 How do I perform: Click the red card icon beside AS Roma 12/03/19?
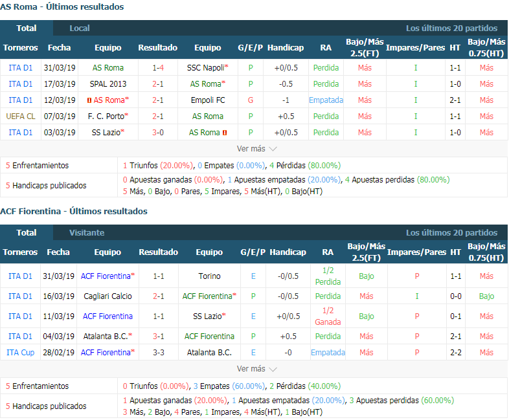click(89, 100)
